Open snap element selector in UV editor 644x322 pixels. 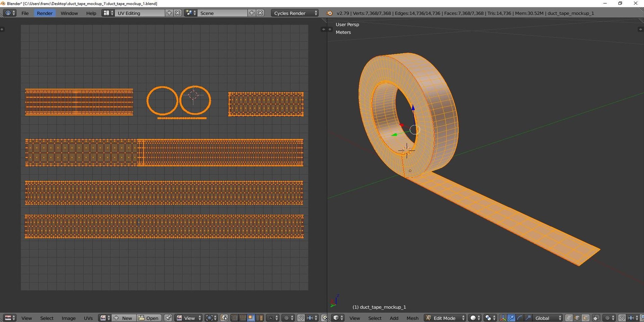312,318
